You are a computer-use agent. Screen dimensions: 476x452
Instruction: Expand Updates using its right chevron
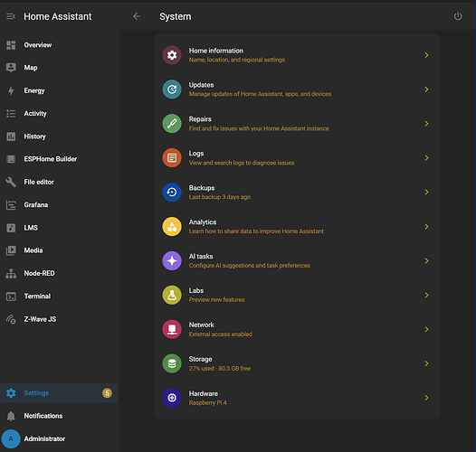426,89
